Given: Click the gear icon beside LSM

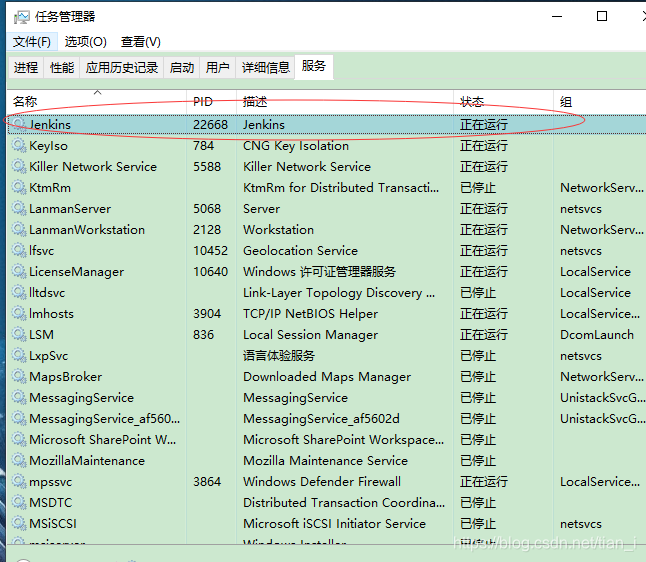Looking at the screenshot, I should 19,334.
